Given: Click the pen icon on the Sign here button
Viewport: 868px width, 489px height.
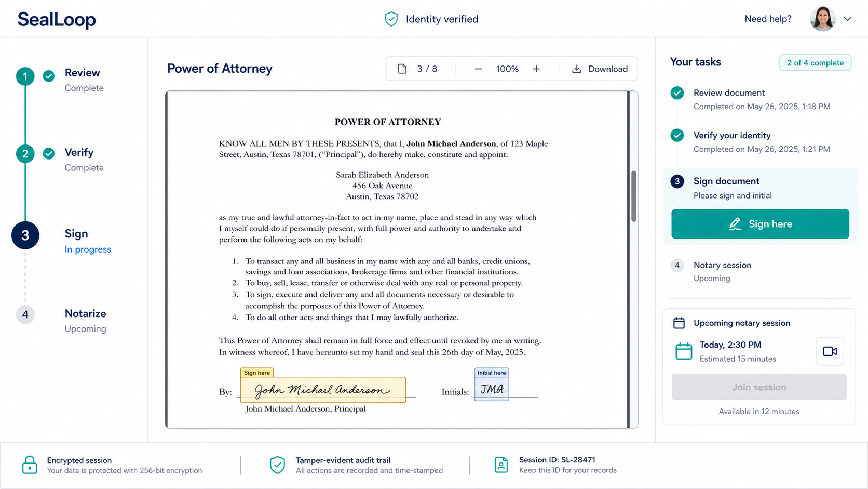Looking at the screenshot, I should [x=735, y=224].
